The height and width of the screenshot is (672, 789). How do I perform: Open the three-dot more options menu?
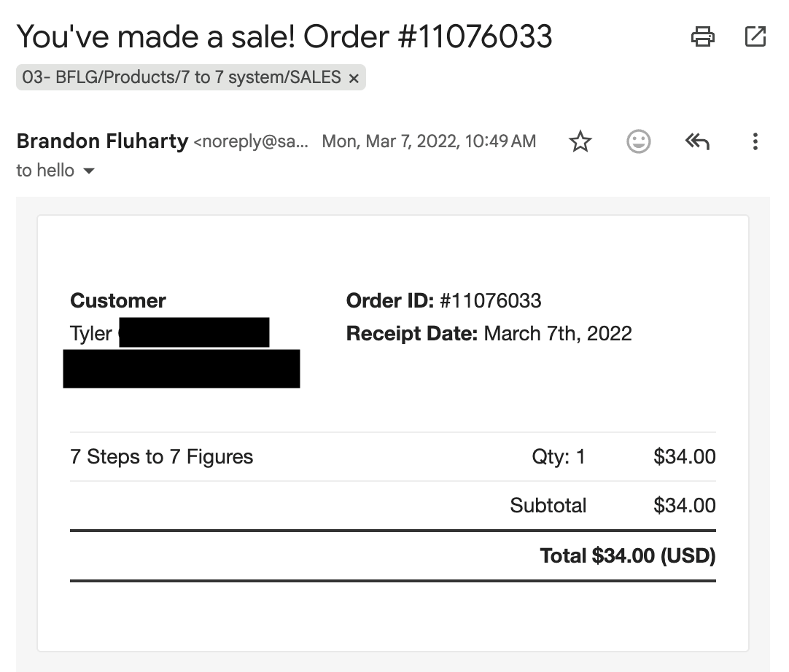(x=755, y=141)
